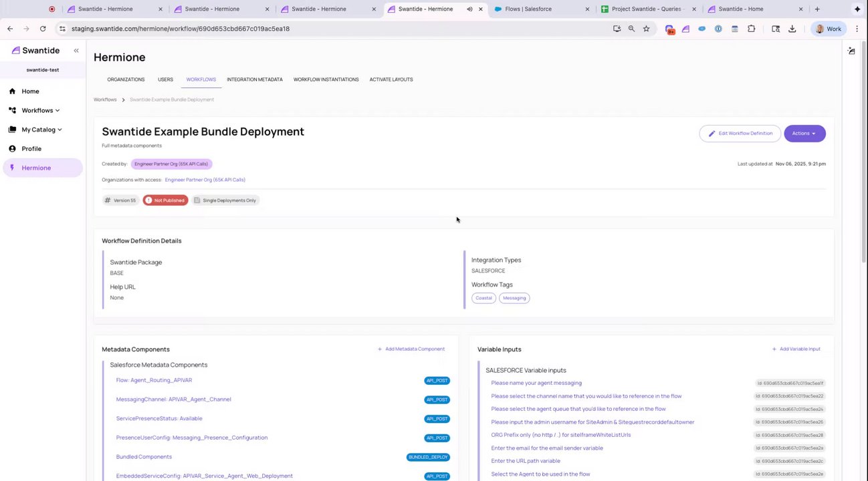This screenshot has height=481, width=868.
Task: Click the My Catalog folder icon
Action: coord(12,130)
